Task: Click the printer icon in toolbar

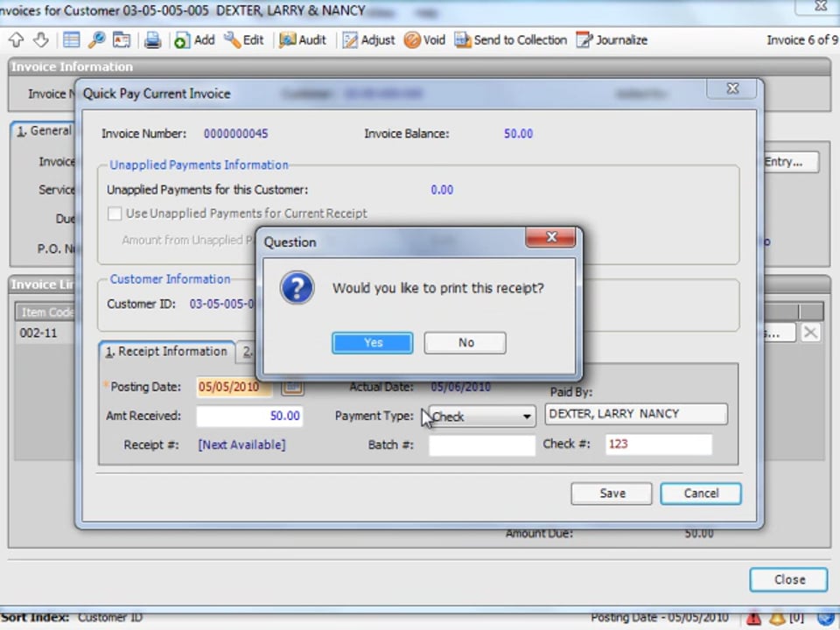Action: click(152, 39)
